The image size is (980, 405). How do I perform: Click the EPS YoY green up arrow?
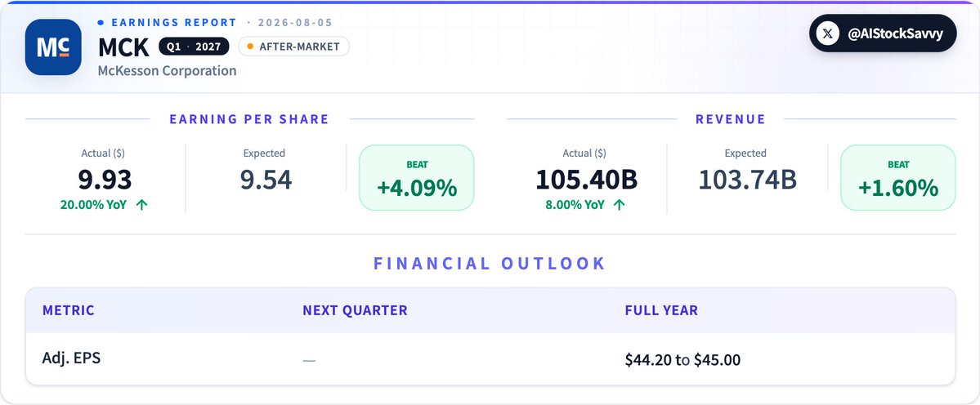click(142, 205)
